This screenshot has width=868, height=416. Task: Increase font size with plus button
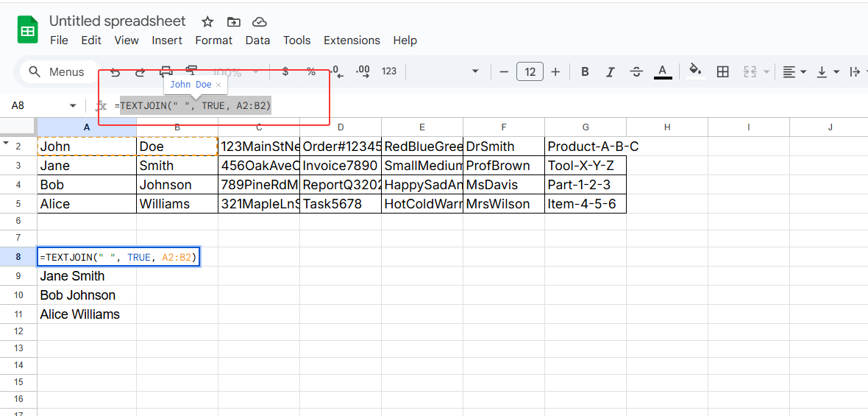click(555, 71)
